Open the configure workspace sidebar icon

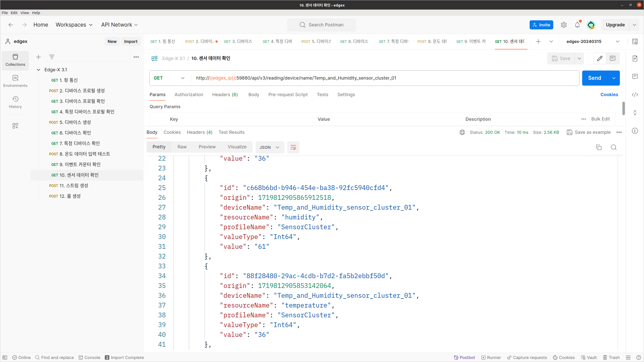(15, 126)
